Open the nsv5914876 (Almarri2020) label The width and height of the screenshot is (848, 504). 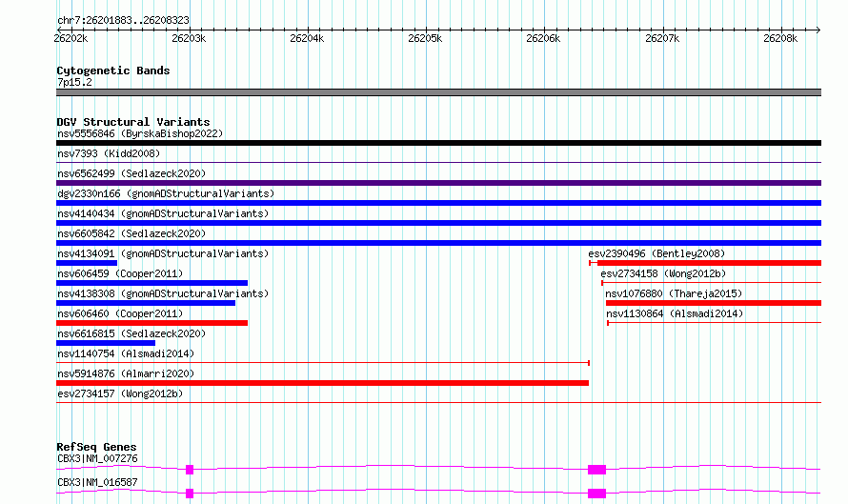(x=126, y=373)
